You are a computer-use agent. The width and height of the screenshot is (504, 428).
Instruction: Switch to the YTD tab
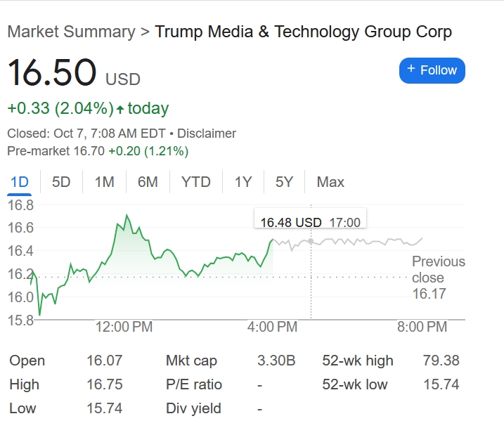(x=195, y=182)
